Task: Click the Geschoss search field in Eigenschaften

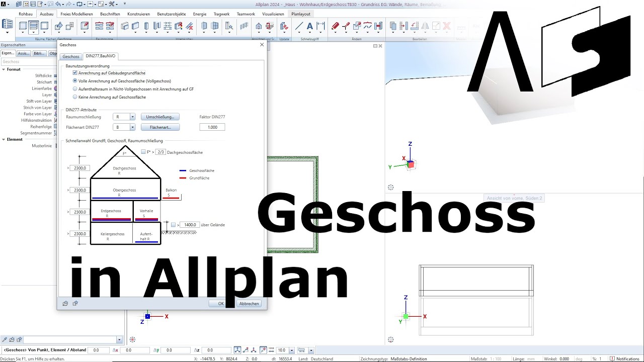Action: 28,62
